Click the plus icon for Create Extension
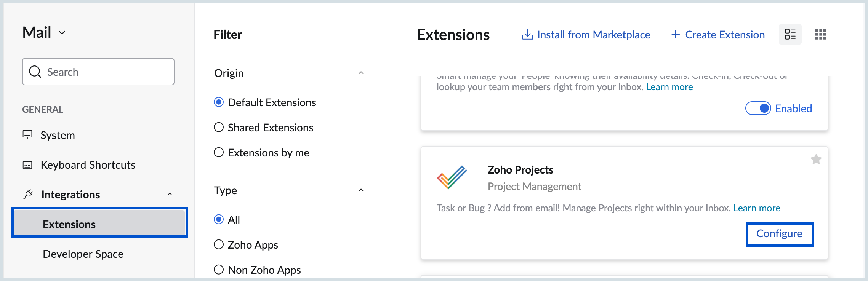 [675, 35]
